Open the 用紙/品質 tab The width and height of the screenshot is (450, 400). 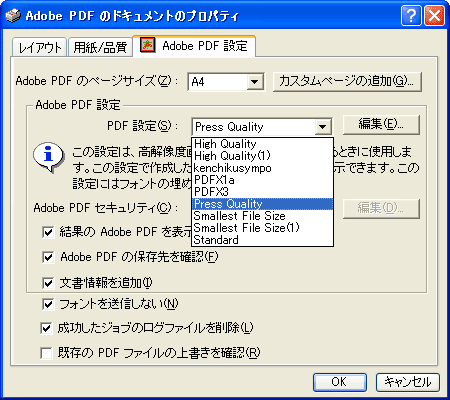pos(100,47)
